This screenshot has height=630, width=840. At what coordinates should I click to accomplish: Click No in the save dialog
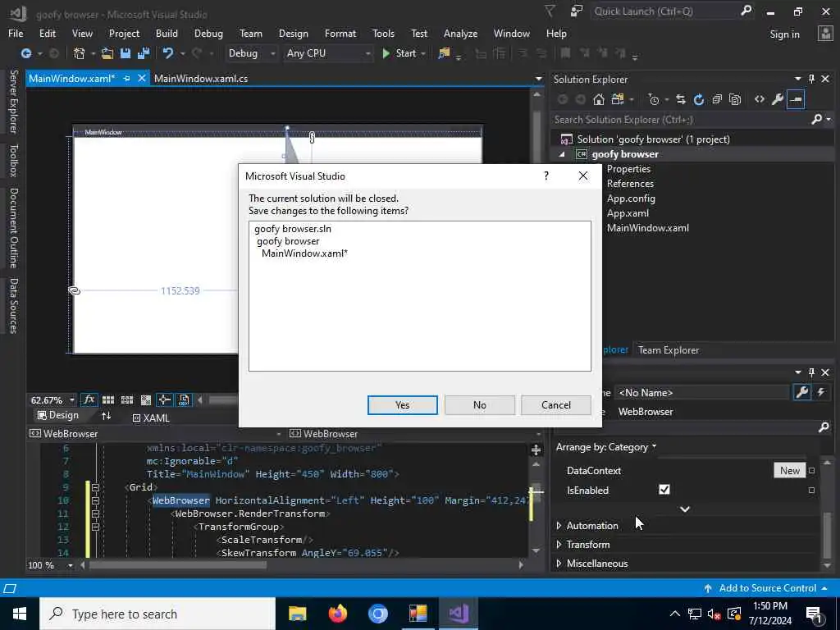(x=479, y=405)
